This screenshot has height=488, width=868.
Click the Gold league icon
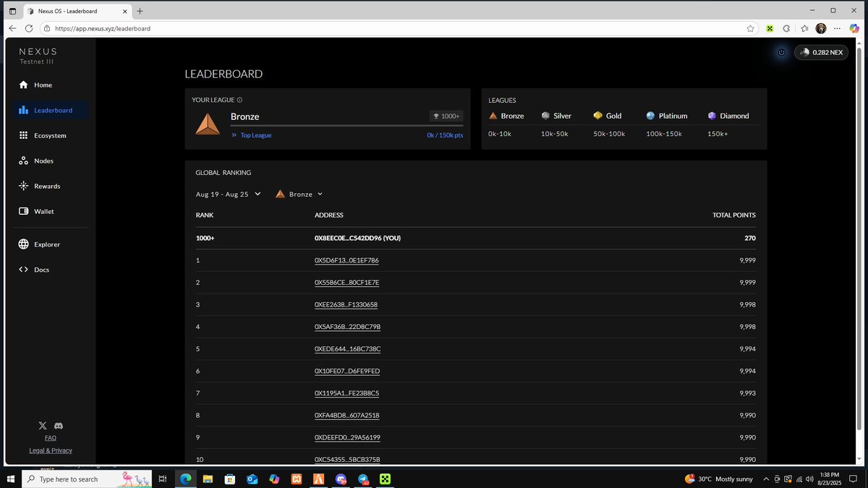point(597,116)
